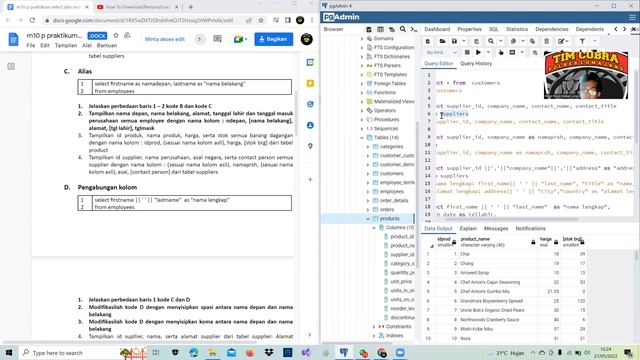Click the Query Tool icon in Browser header
Viewport: 640px width, 360px height.
click(x=369, y=29)
